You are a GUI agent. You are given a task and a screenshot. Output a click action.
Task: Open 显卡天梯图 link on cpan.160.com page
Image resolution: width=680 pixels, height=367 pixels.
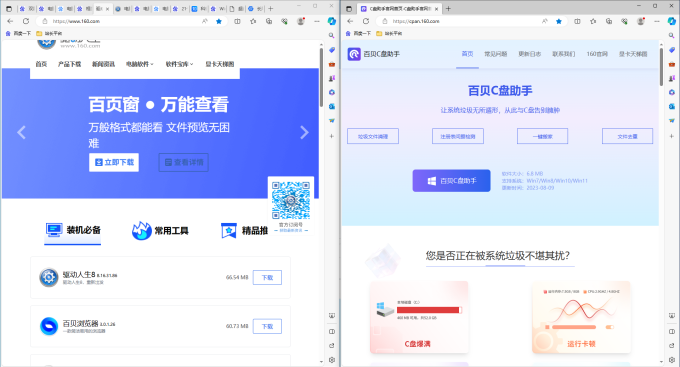(633, 54)
